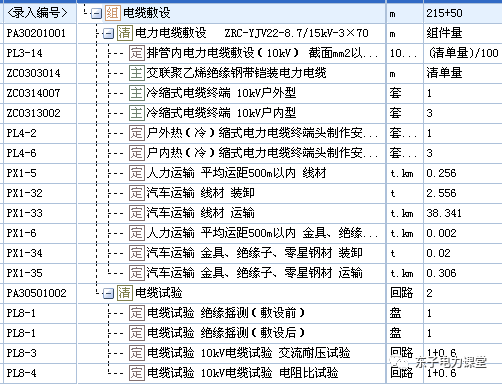502x384 pixels.
Task: Click code cell ZC0313002
Action: click(40, 113)
